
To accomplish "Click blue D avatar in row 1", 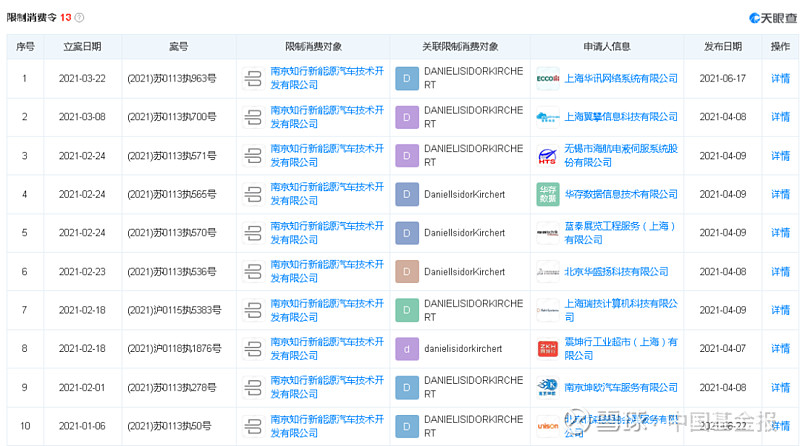I will 407,79.
